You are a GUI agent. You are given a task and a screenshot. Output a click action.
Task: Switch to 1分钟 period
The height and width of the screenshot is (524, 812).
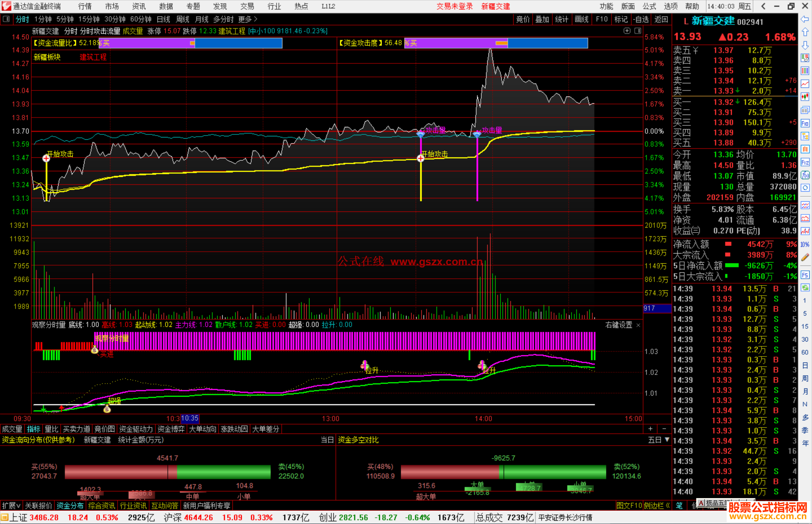coord(43,19)
